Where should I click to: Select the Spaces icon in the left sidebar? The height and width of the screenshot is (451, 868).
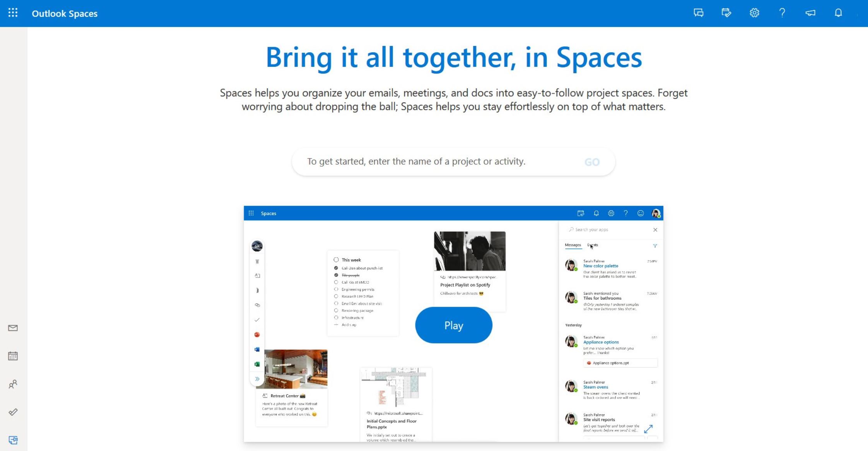(13, 440)
